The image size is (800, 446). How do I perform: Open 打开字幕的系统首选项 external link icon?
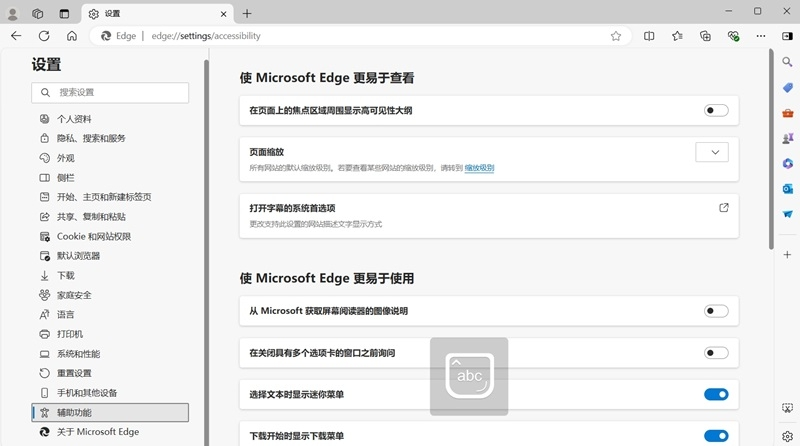[x=723, y=208]
